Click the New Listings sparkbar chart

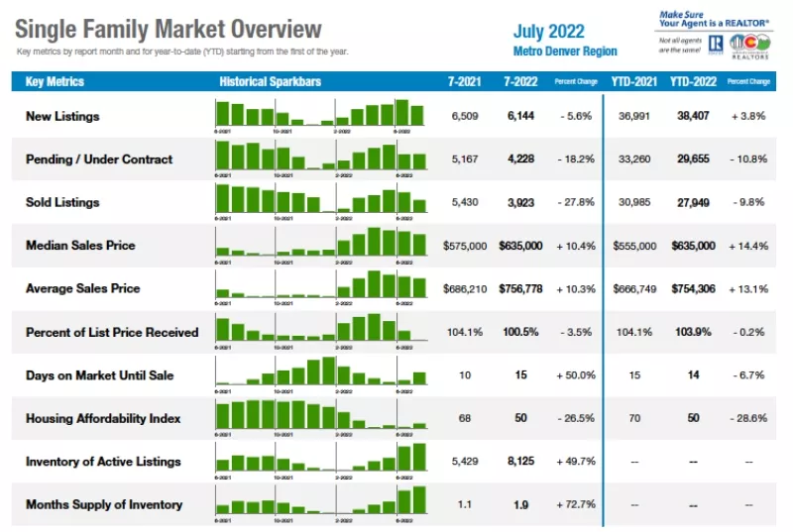tap(320, 116)
